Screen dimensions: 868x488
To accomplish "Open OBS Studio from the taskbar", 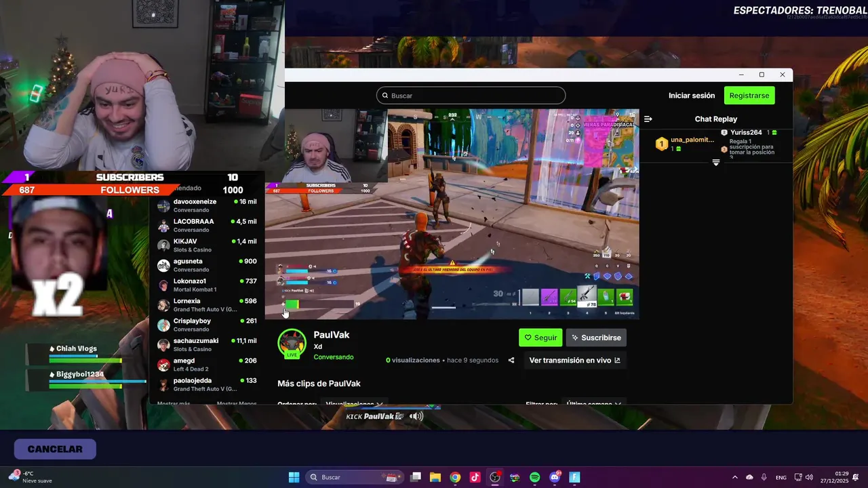I will pyautogui.click(x=495, y=477).
